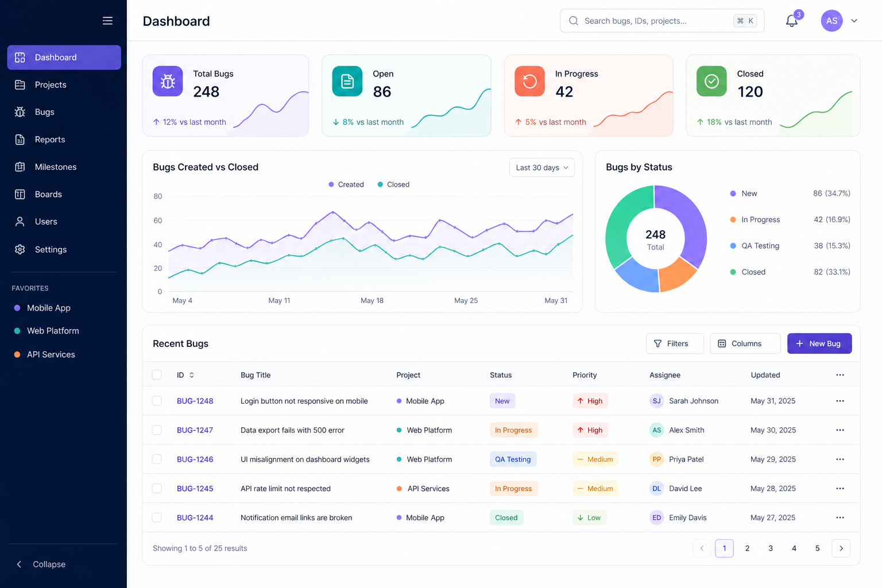Click the Total Bugs bug icon
Screen dimensions: 882x588
[168, 81]
